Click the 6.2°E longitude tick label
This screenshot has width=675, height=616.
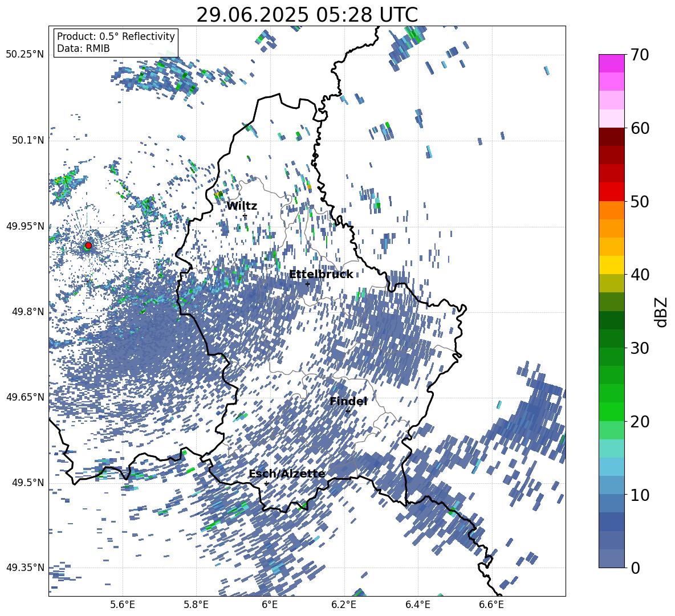344,605
